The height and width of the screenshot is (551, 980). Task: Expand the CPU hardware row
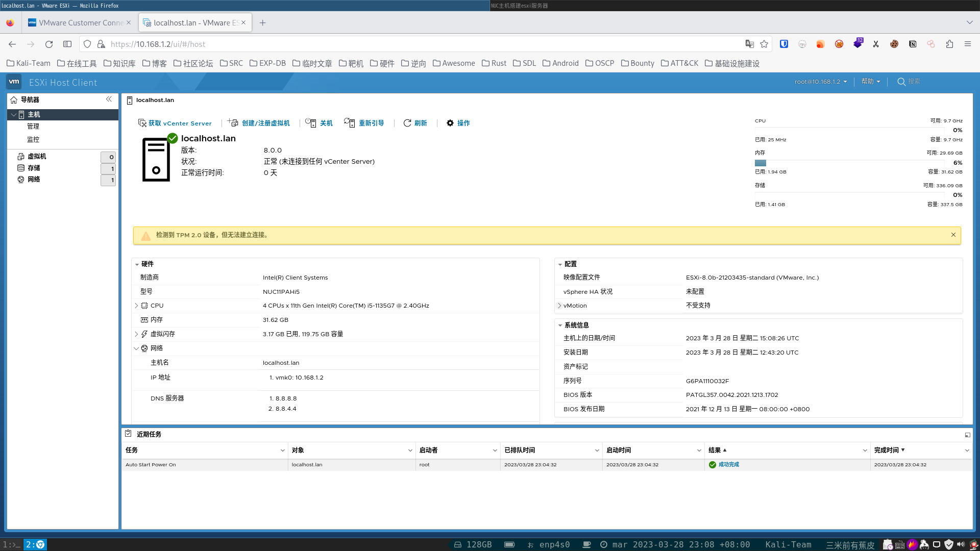pos(136,306)
